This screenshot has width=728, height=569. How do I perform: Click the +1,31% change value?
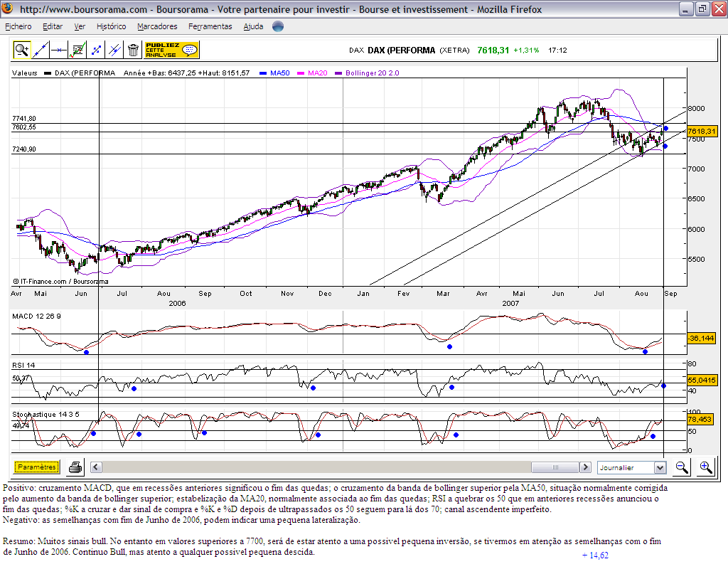coord(526,50)
